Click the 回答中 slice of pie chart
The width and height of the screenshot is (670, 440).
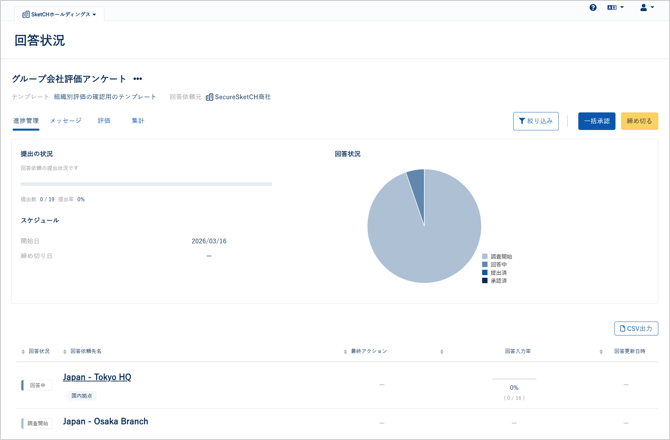417,180
